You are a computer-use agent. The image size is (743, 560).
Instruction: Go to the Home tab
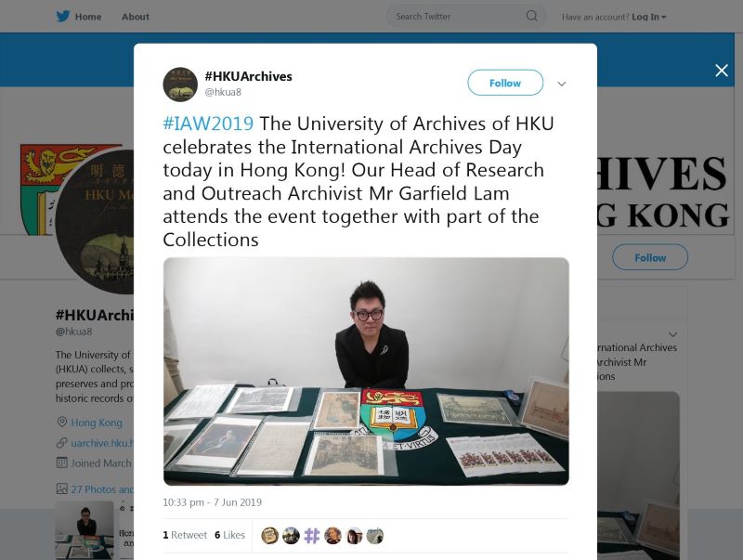pos(87,17)
